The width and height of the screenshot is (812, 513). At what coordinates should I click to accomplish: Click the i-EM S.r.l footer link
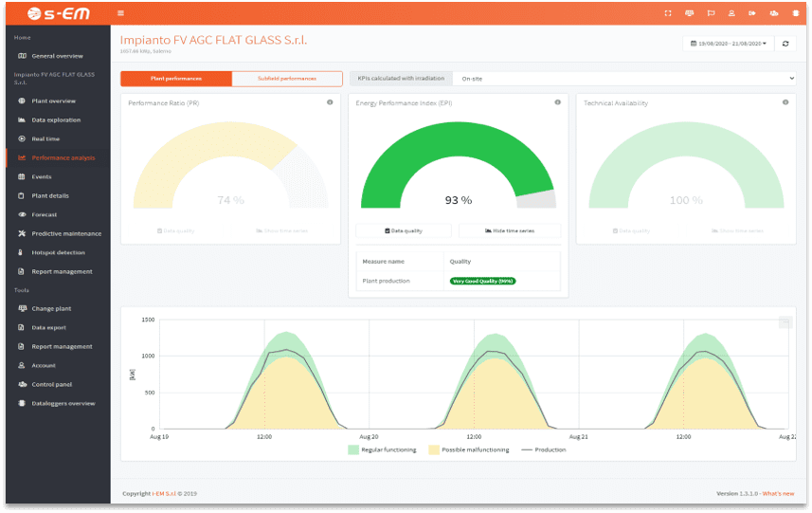[164, 493]
